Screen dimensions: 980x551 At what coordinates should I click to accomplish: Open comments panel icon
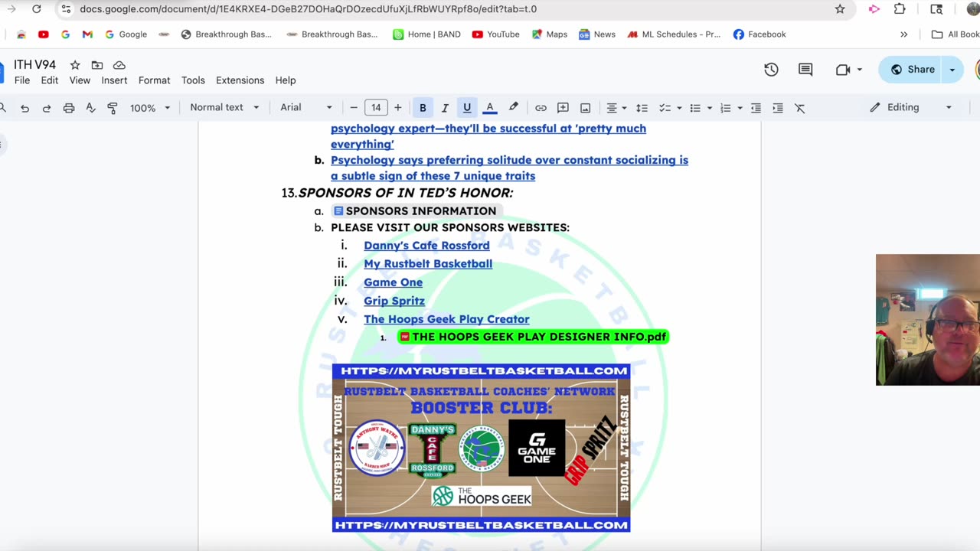tap(805, 69)
